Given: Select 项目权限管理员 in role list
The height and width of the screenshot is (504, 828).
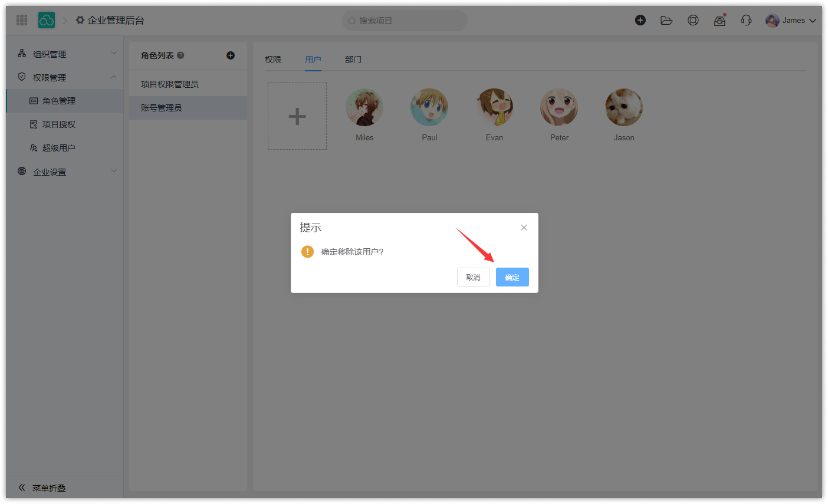Looking at the screenshot, I should (170, 84).
